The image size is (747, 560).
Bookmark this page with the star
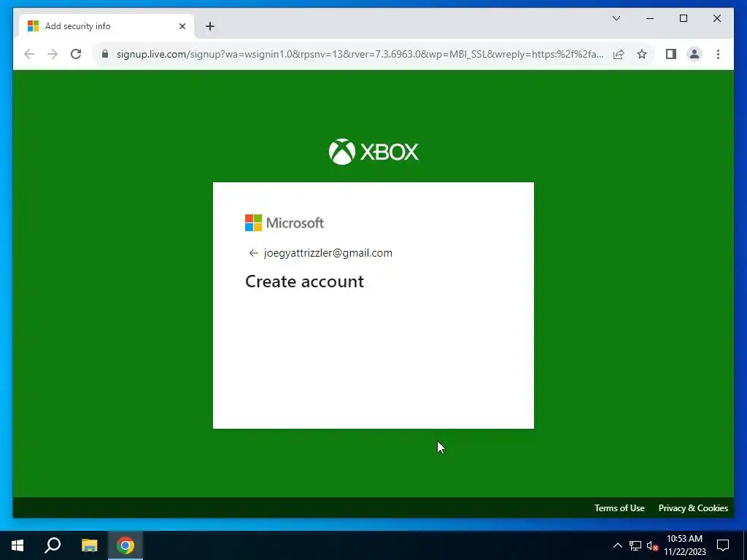click(642, 54)
